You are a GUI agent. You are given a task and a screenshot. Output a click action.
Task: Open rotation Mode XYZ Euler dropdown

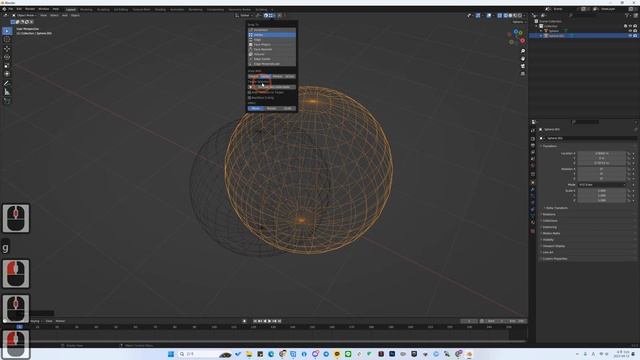coord(602,185)
